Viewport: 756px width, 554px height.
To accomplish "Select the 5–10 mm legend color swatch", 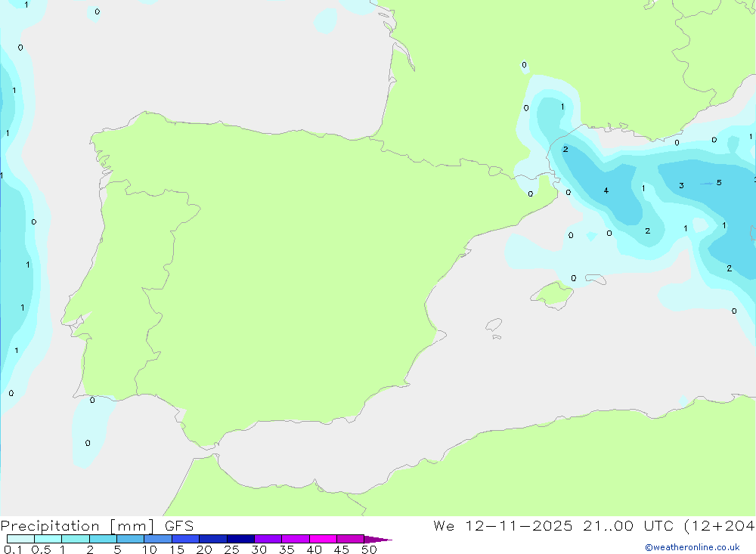I will [130, 539].
